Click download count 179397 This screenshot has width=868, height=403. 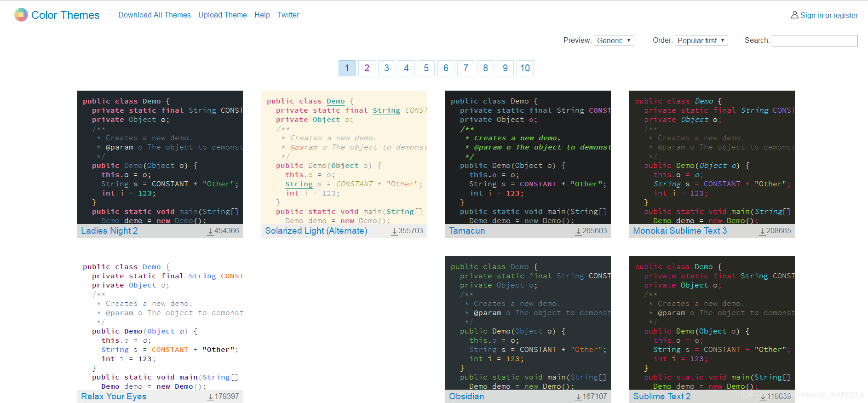(x=227, y=397)
